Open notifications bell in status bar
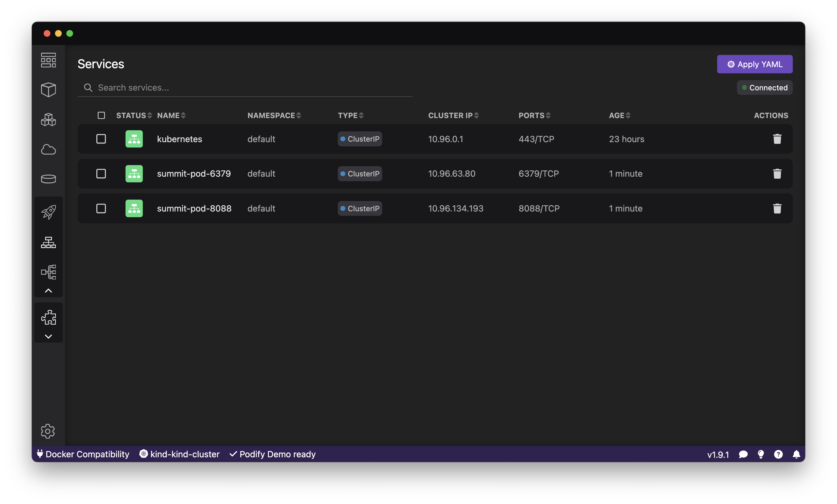The height and width of the screenshot is (504, 837). click(x=796, y=454)
